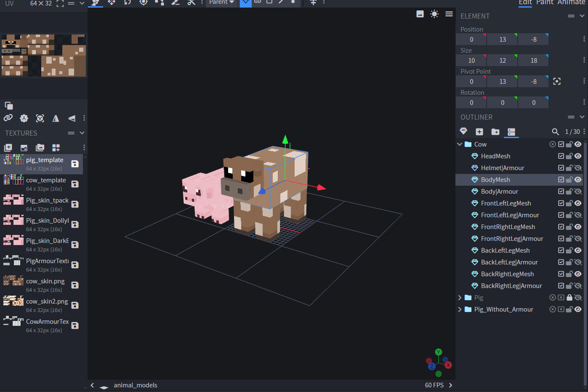Click the sun shading toggle above the viewport
The height and width of the screenshot is (392, 588).
(x=434, y=14)
